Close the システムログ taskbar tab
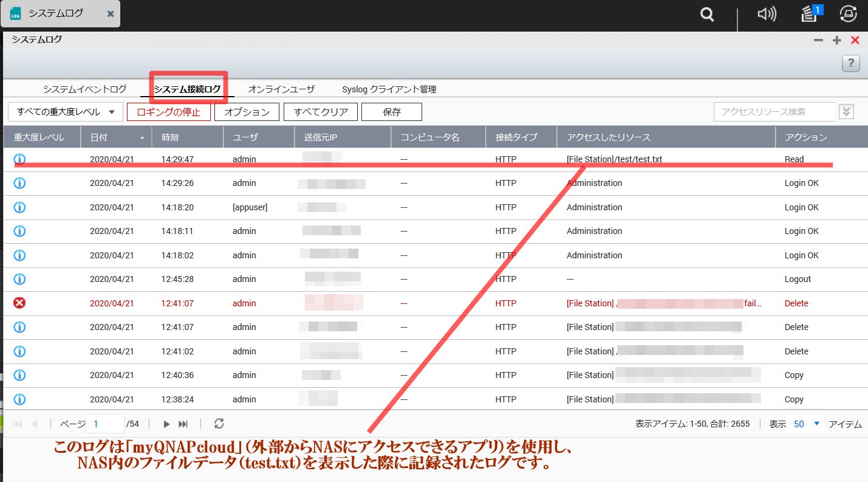This screenshot has height=482, width=868. (111, 13)
